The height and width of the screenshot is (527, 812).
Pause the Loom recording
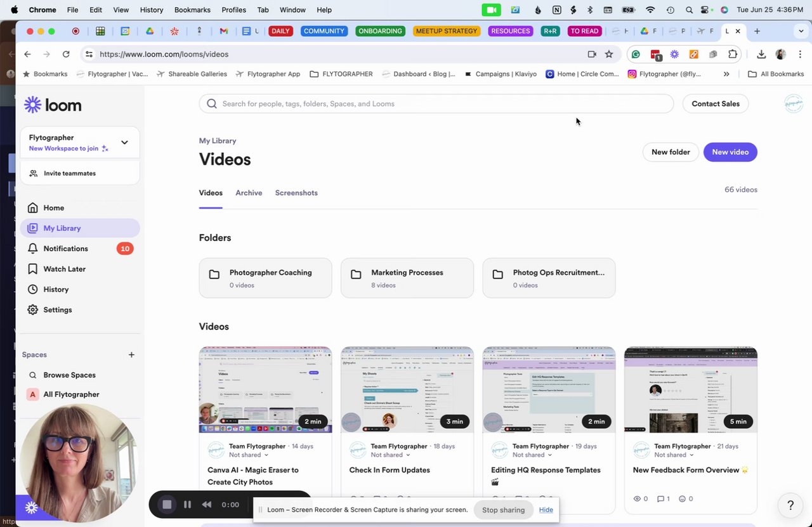187,505
